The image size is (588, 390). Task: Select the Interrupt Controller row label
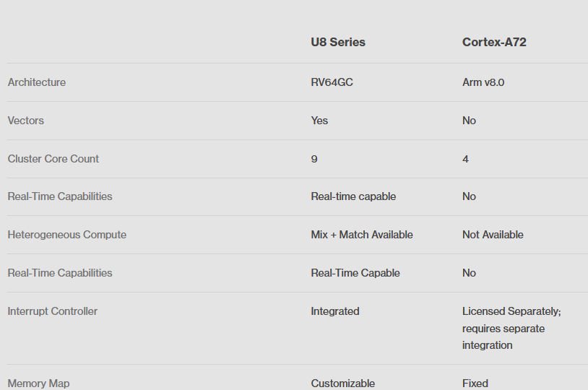tap(53, 311)
